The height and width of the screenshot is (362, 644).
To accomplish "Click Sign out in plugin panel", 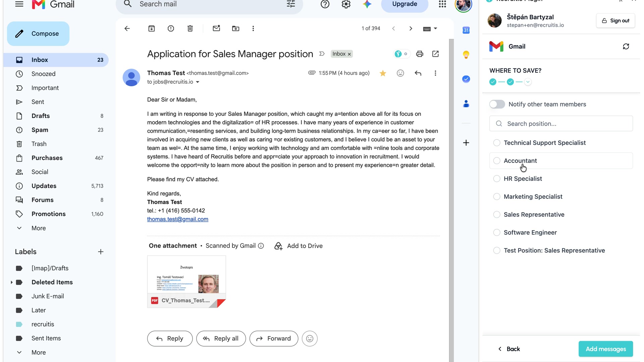I will 615,21.
